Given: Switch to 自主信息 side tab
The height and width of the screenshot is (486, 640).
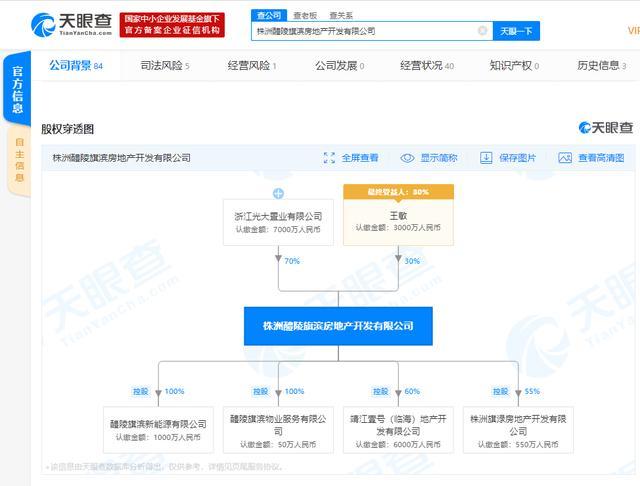Looking at the screenshot, I should coord(19,160).
